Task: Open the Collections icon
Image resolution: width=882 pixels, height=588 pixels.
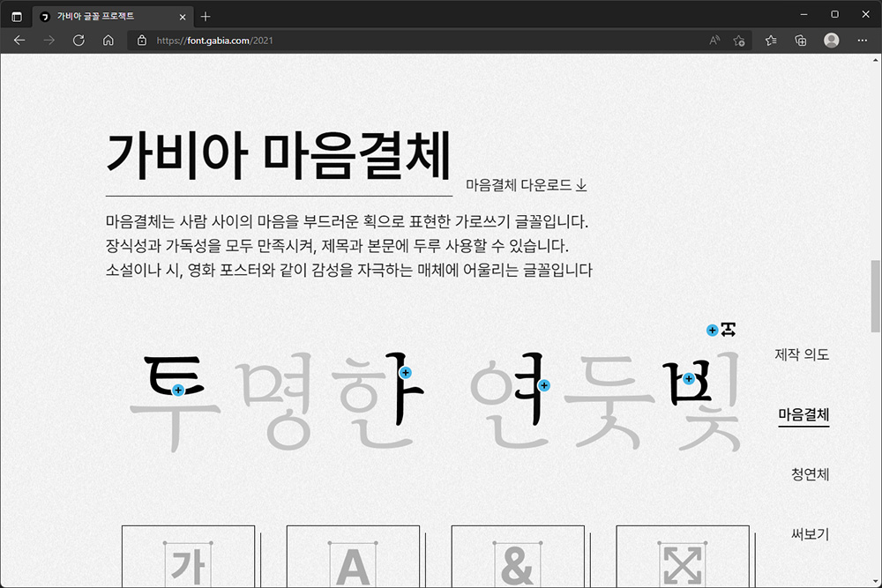Action: [x=801, y=41]
